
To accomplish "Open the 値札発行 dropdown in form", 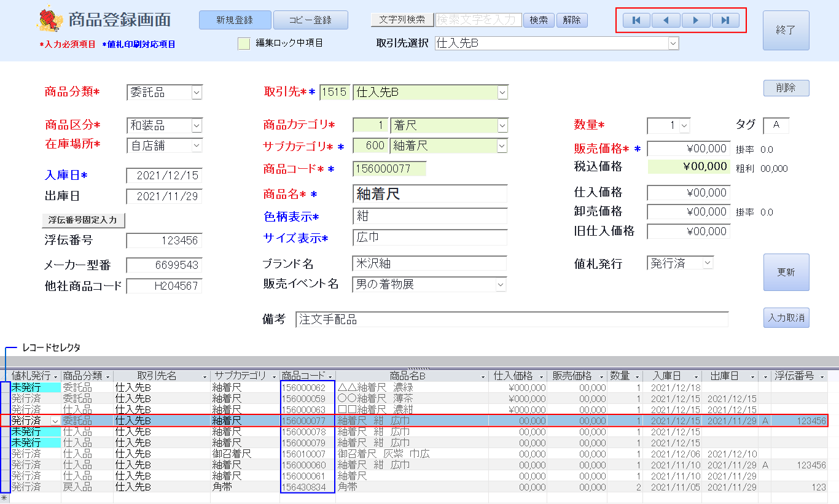I will pyautogui.click(x=708, y=263).
